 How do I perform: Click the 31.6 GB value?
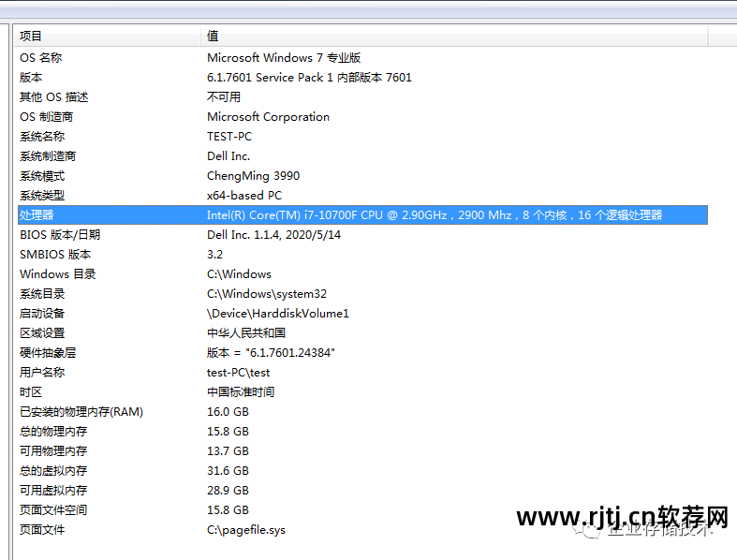pos(228,471)
